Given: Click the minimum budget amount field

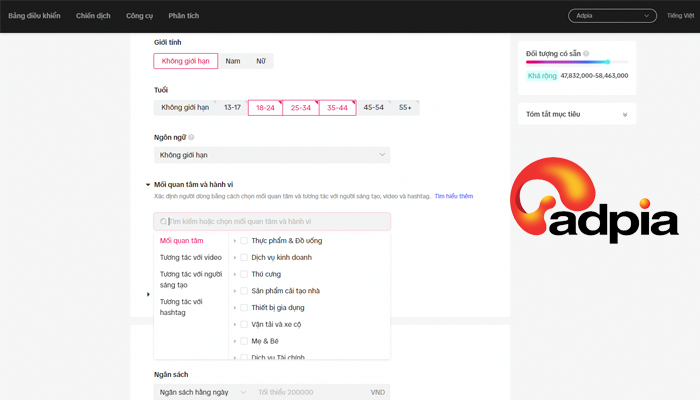Looking at the screenshot, I should [319, 392].
